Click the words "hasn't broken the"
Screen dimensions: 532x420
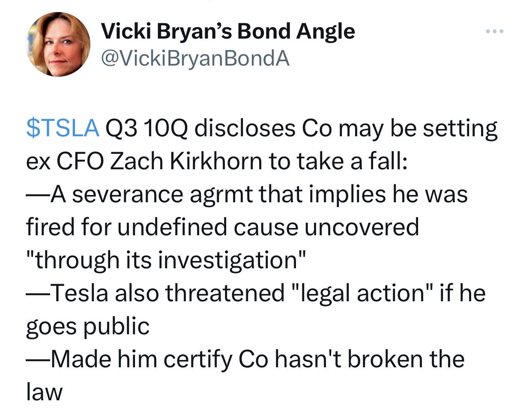point(369,359)
